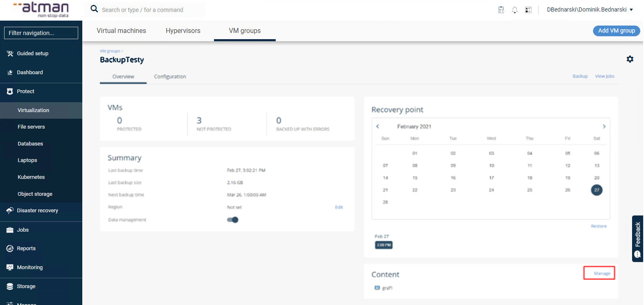Switch to the Hypervisors tab
Viewport: 644px width, 305px height.
[183, 31]
